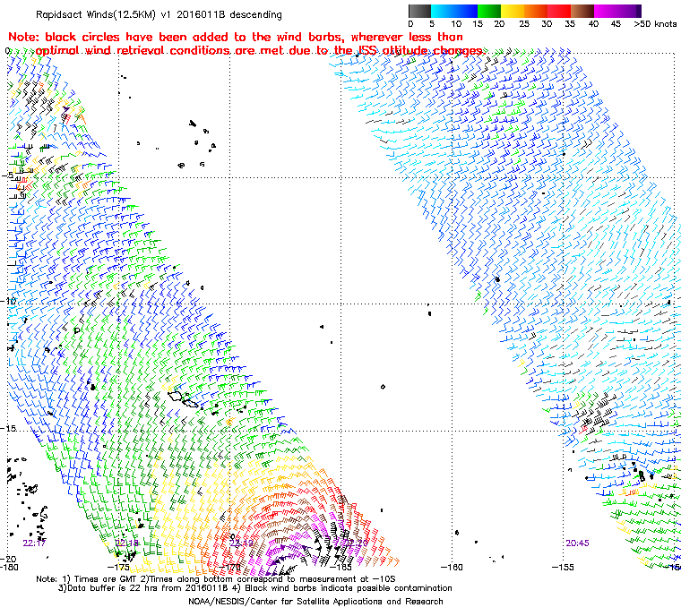Click the '20:45' swath time label
Viewport: 681px width, 616px height.
point(577,543)
